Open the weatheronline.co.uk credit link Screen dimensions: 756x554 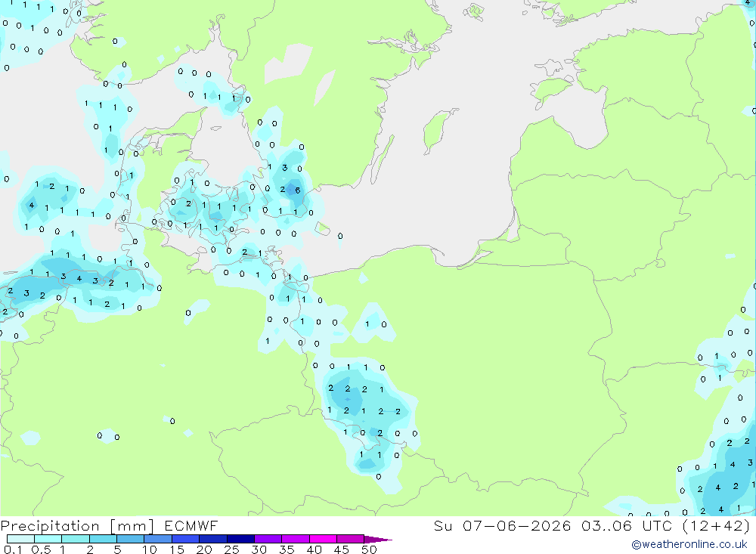pos(689,544)
